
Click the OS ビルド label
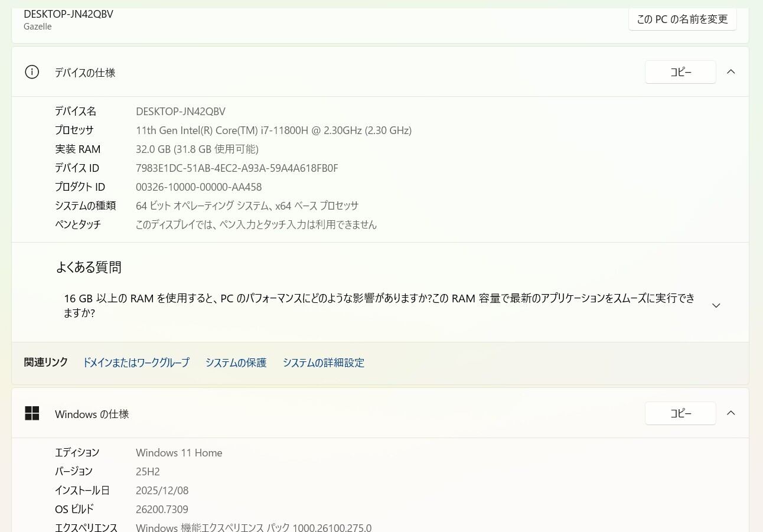[x=74, y=510]
